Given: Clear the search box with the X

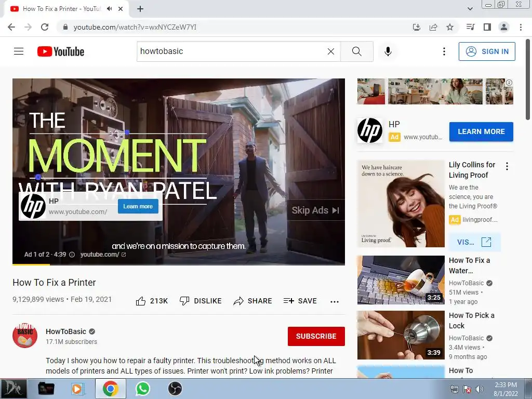Looking at the screenshot, I should coord(331,51).
